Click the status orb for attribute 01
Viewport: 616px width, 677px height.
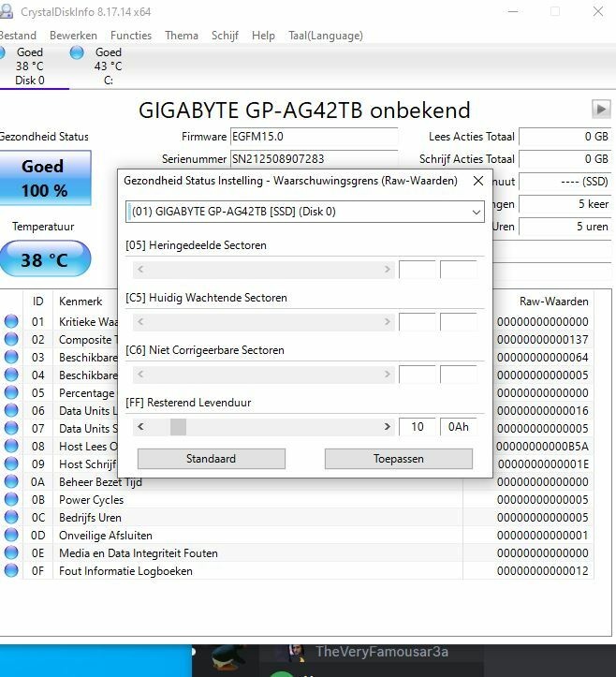point(11,322)
